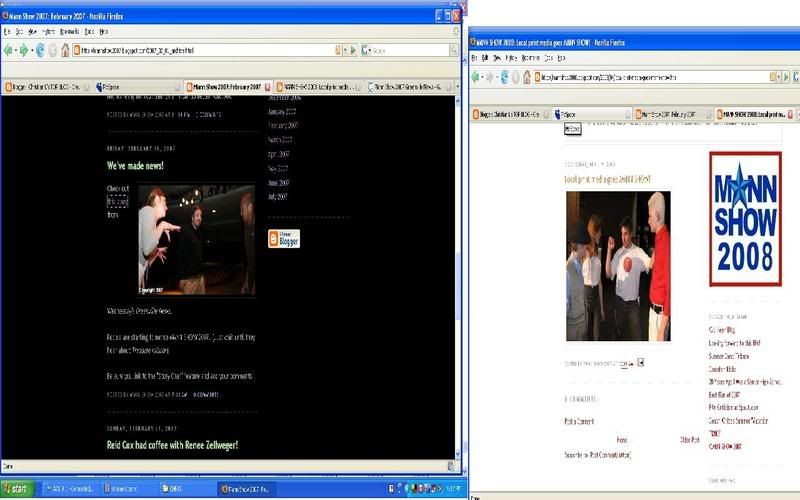Close the MANN SHOW 2008 tab, right window
The image size is (800, 500).
(x=790, y=114)
